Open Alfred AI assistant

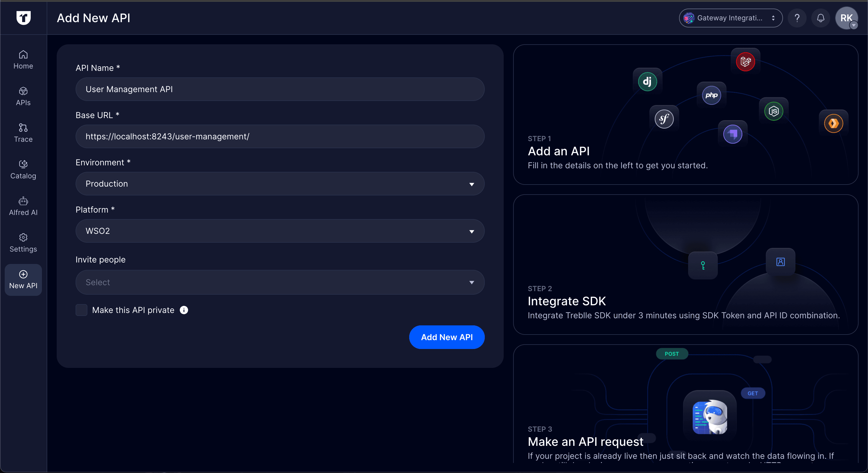(x=23, y=206)
